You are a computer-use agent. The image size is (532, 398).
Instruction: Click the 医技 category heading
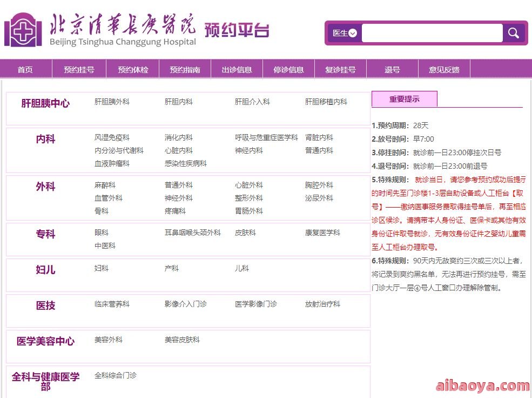coord(45,306)
